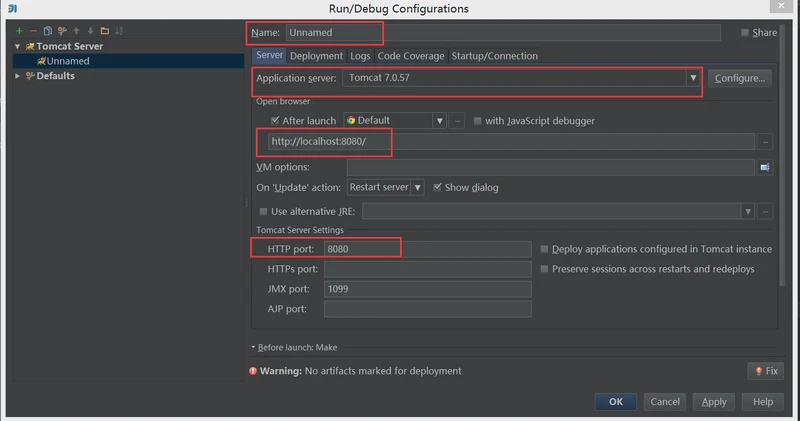
Task: Click the Apply button
Action: (714, 402)
